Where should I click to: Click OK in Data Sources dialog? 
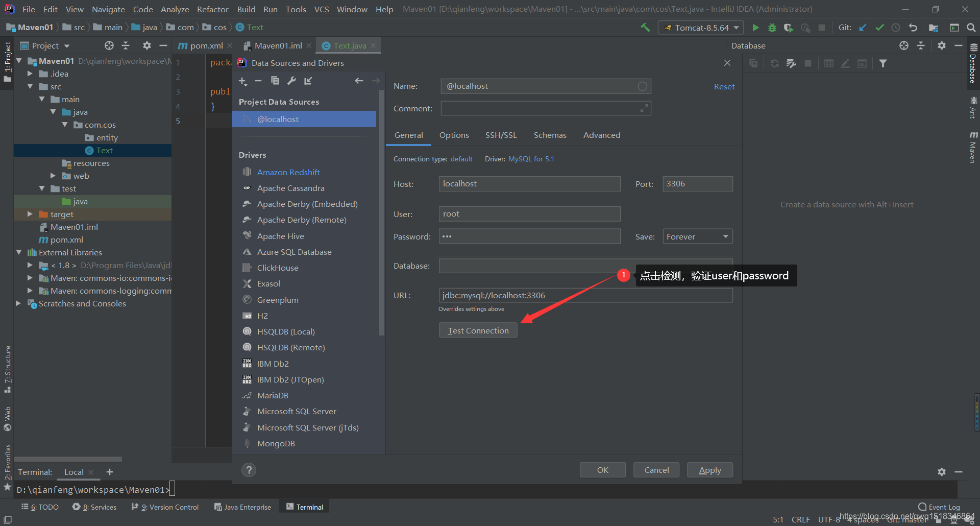tap(603, 470)
